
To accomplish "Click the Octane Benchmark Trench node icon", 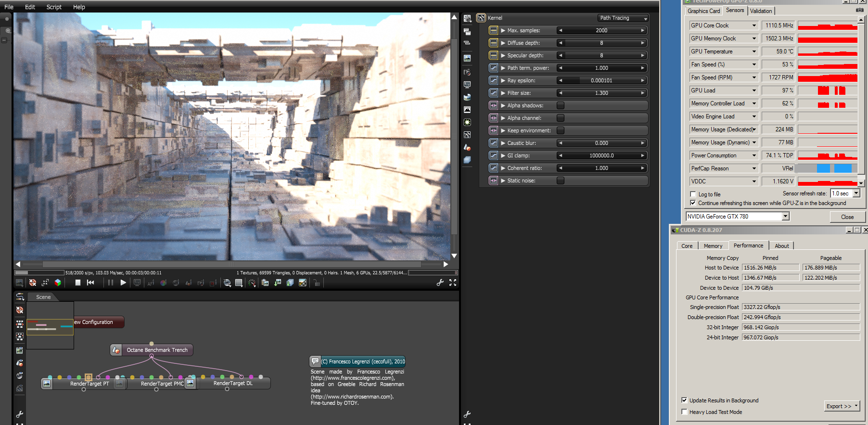I will pyautogui.click(x=116, y=350).
